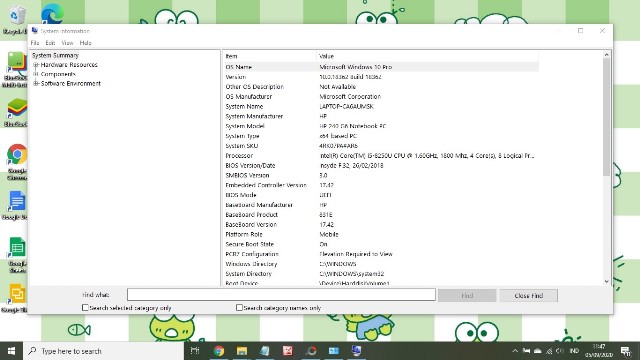Select the Google Chrome desktop shortcut
Screen dimensions: 640x360
coord(16,162)
